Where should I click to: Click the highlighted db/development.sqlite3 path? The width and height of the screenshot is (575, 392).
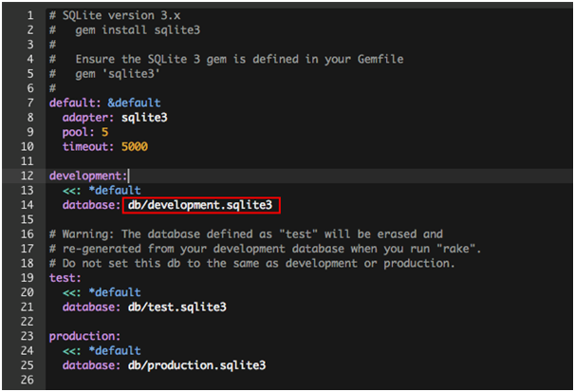click(200, 205)
